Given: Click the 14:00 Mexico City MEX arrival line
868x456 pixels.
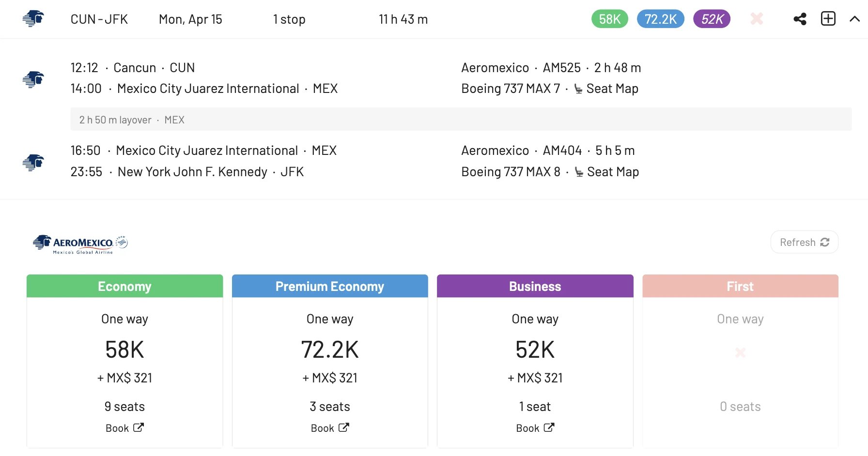Looking at the screenshot, I should point(204,89).
